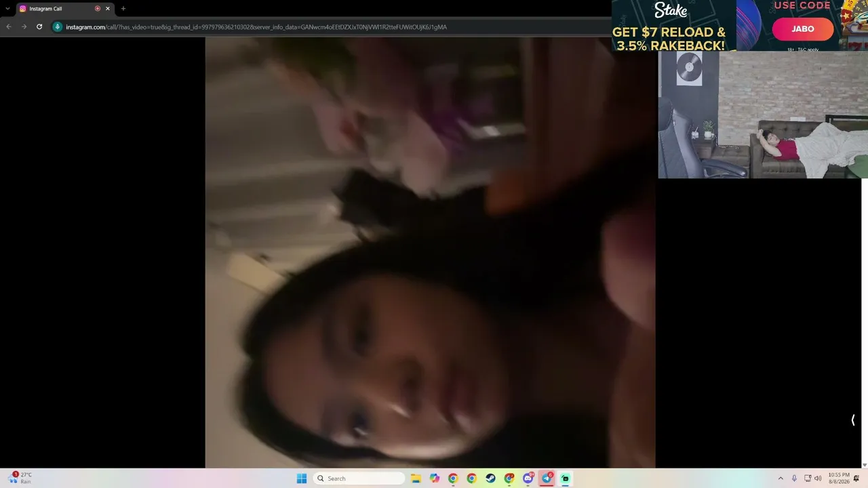This screenshot has width=868, height=488.
Task: Click the microphone-in-use tray icon
Action: (x=794, y=479)
